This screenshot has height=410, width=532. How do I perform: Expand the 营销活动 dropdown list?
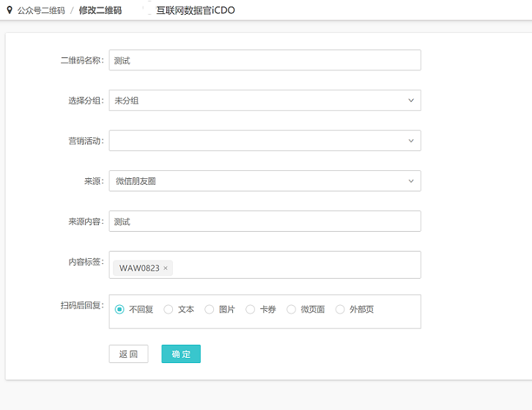pos(265,141)
